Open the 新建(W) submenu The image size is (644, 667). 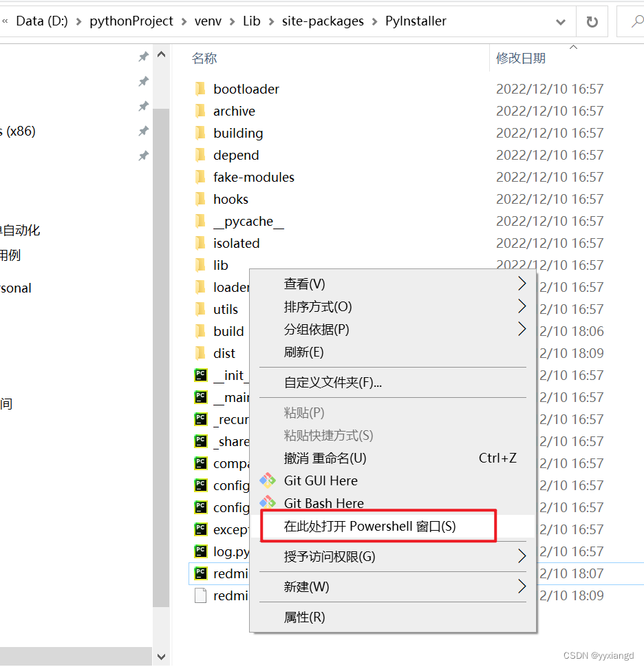393,587
